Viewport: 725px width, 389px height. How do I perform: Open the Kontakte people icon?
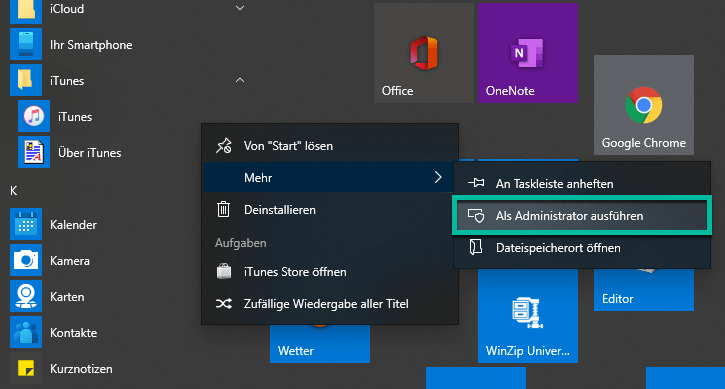26,332
